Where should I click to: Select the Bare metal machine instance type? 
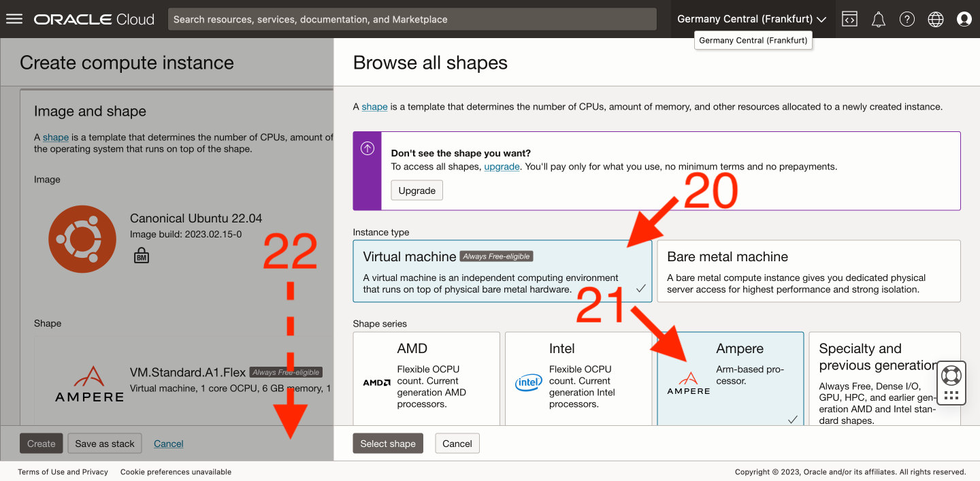pyautogui.click(x=808, y=271)
